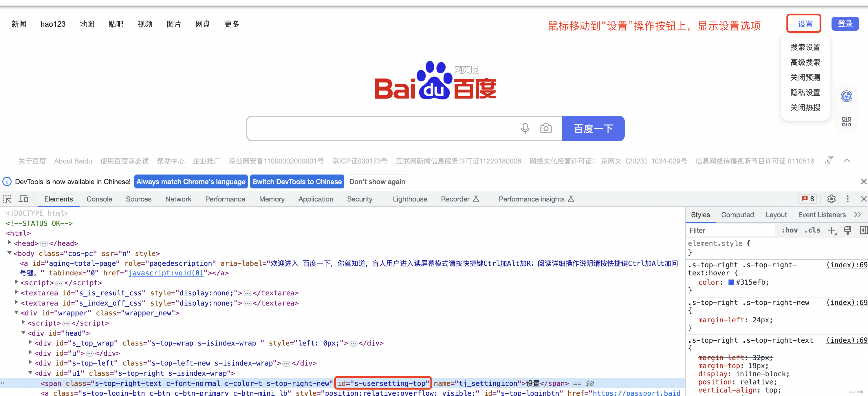Click the #315efb color swatch
Screen dimensions: 868x396
[731, 282]
